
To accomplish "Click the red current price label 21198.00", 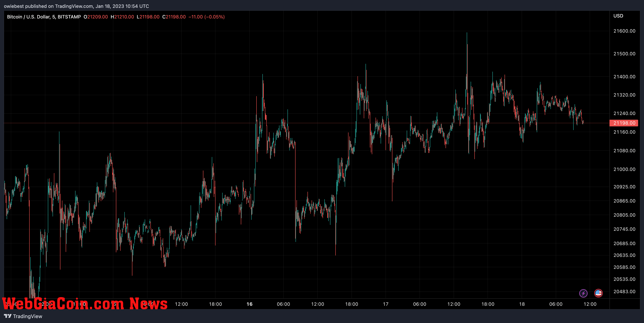I will tap(624, 123).
